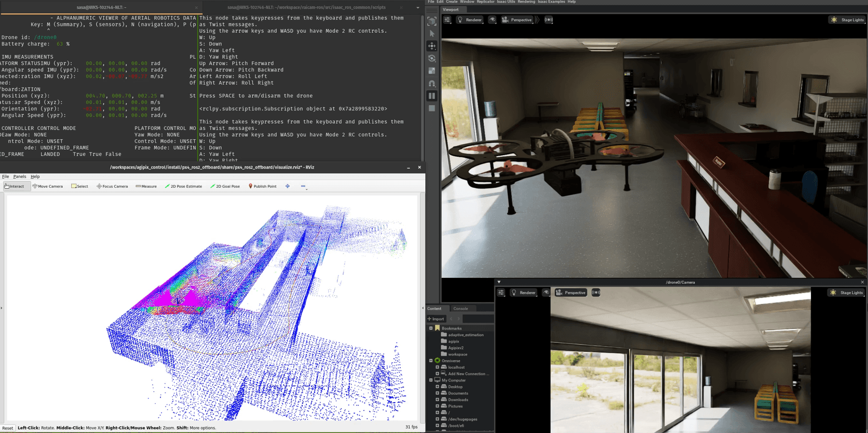Open the selection mode tool in Isaac Sim toolbar

(x=432, y=21)
